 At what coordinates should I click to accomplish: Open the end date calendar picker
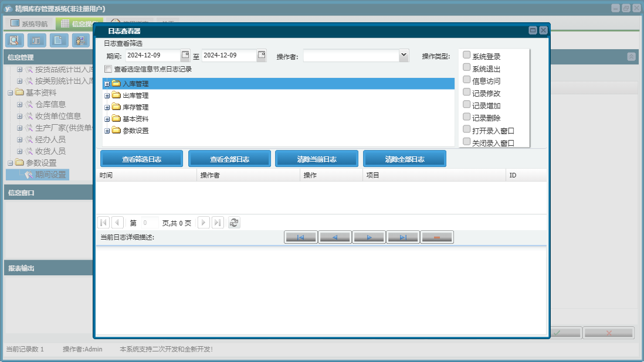262,55
